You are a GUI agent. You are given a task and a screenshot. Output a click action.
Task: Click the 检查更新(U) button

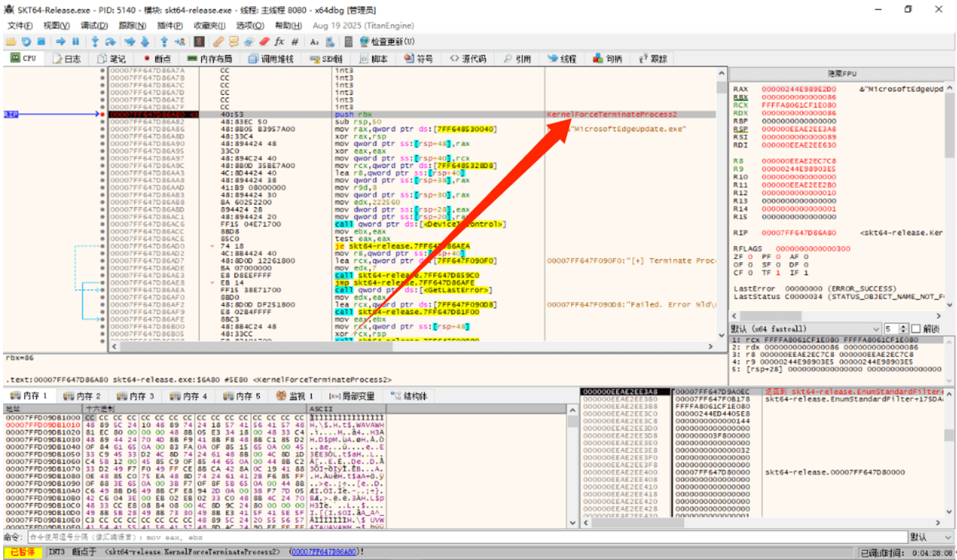pyautogui.click(x=387, y=41)
